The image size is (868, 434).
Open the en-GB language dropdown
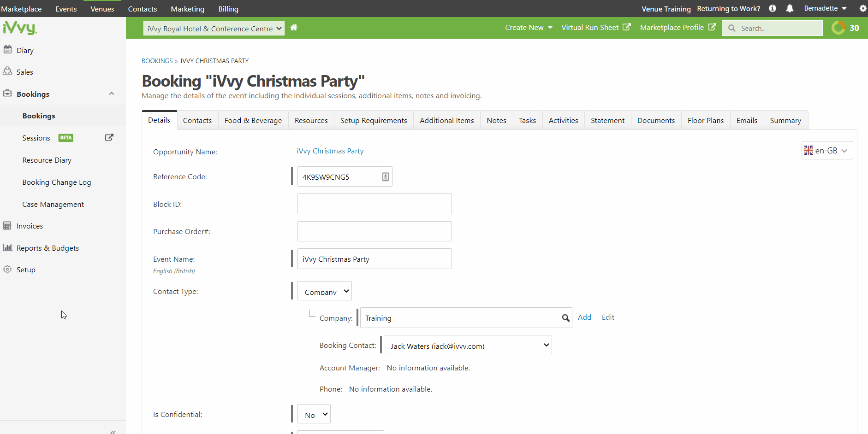827,150
